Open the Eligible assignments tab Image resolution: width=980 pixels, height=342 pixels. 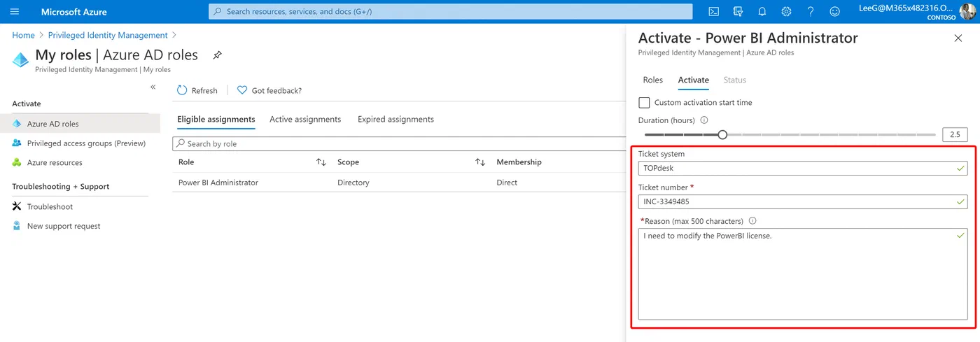216,120
